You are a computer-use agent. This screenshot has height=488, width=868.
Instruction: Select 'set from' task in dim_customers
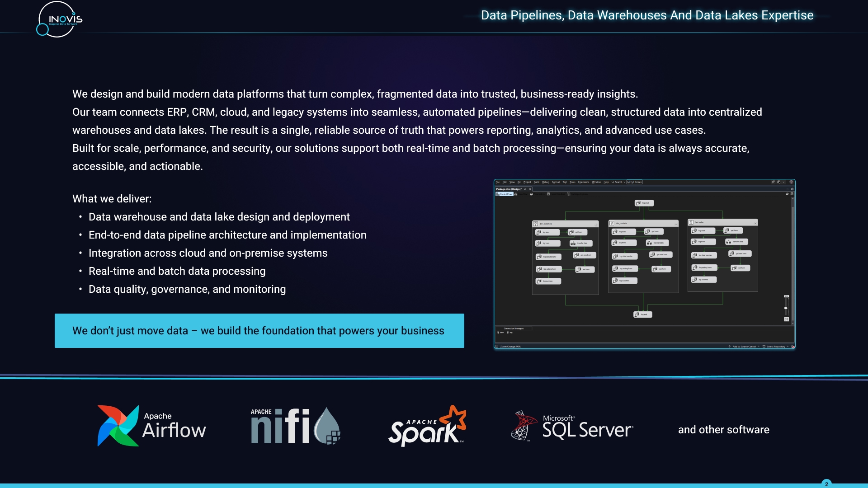pyautogui.click(x=585, y=269)
